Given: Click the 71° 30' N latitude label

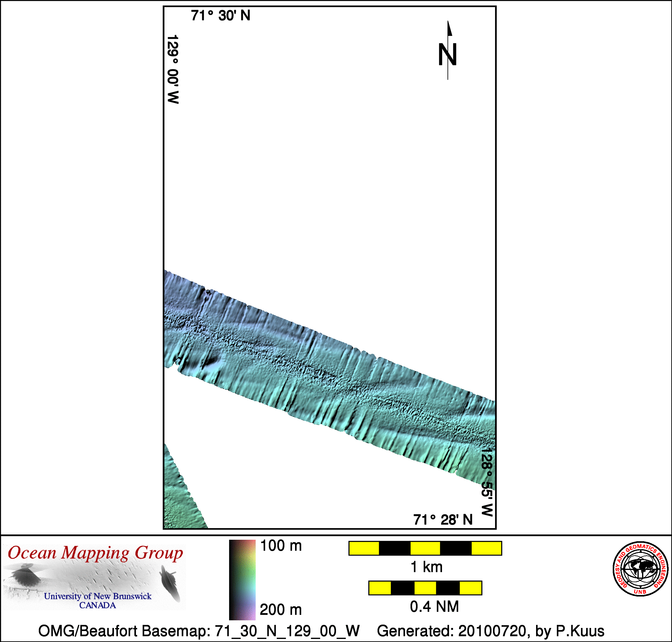Looking at the screenshot, I should 221,16.
